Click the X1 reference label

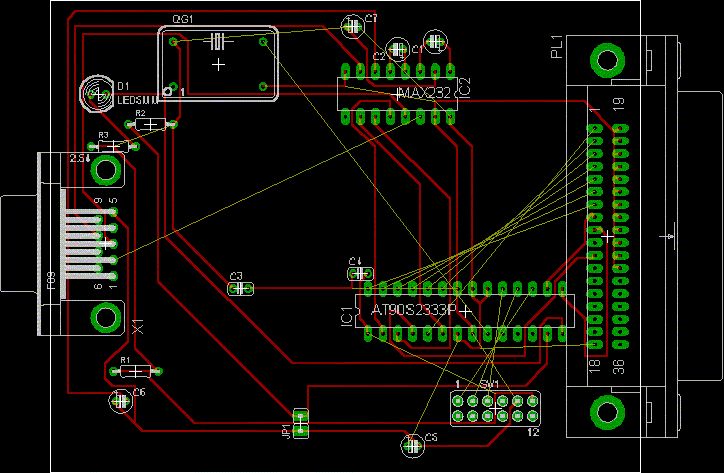[138, 326]
